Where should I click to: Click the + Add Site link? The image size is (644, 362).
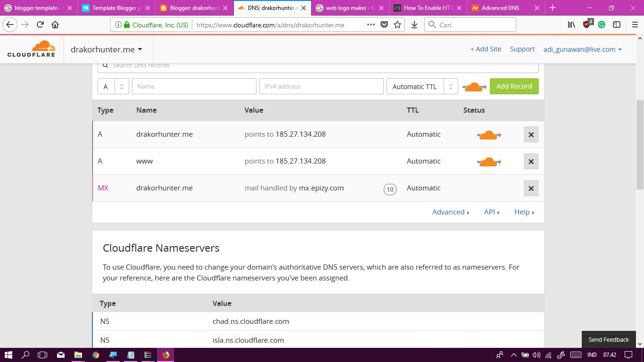tap(486, 49)
